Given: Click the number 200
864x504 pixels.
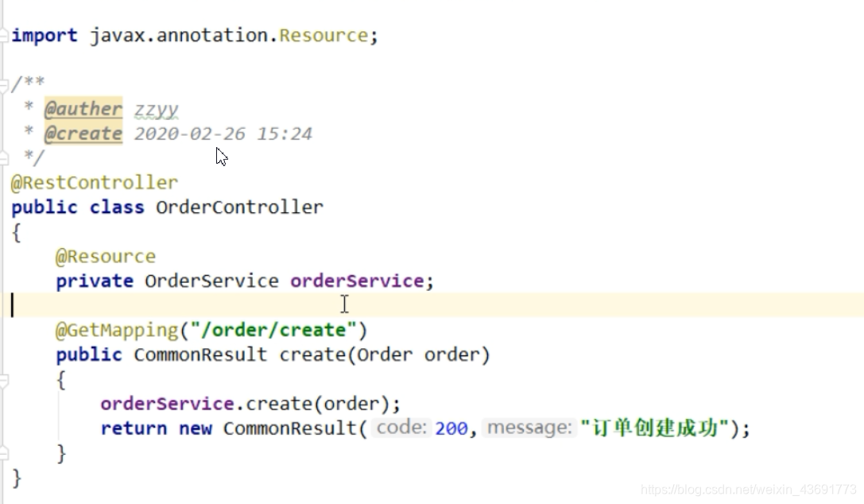Looking at the screenshot, I should tap(451, 428).
